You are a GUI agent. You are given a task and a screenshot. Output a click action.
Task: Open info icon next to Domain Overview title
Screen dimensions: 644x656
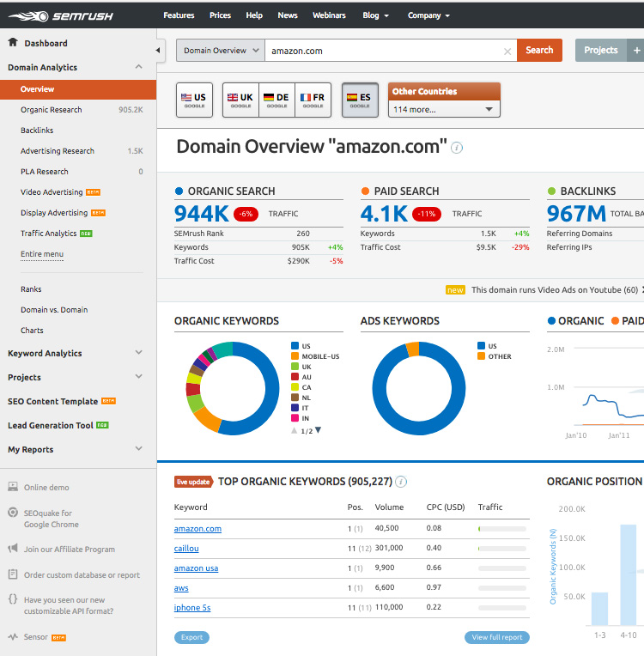pyautogui.click(x=457, y=148)
